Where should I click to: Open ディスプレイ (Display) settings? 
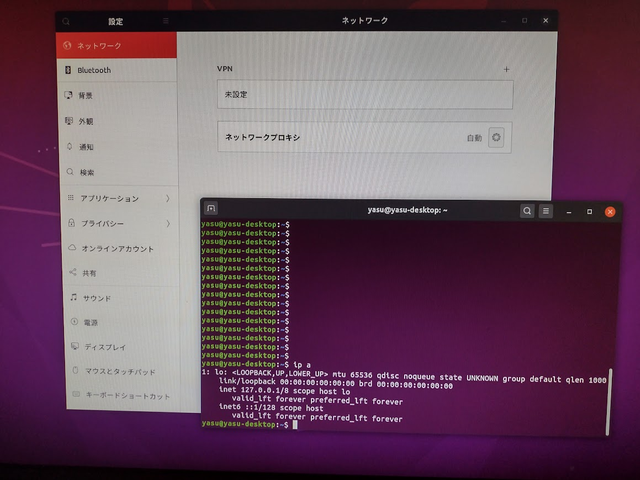coord(123,347)
